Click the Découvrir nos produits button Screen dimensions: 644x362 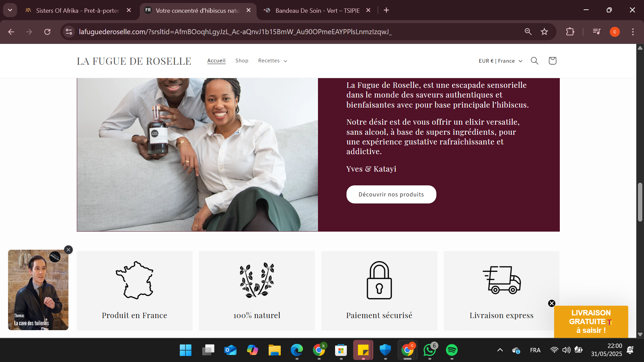point(391,194)
